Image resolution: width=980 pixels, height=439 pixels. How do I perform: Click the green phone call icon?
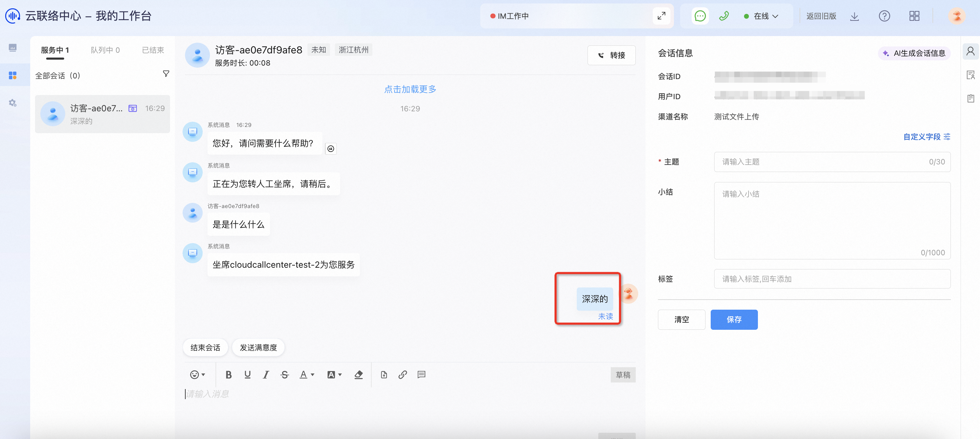724,16
